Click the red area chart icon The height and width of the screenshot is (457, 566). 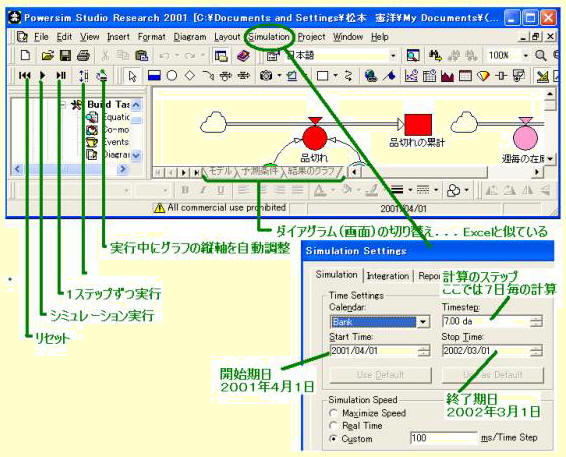[447, 76]
